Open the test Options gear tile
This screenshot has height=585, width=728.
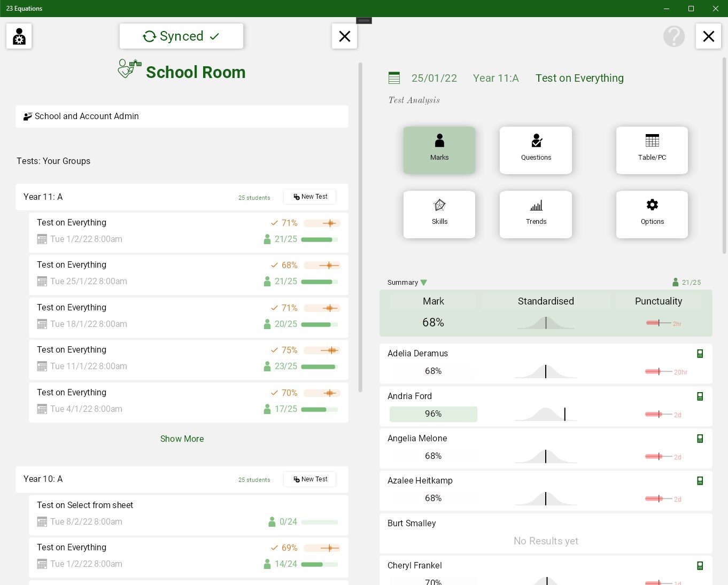coord(652,214)
